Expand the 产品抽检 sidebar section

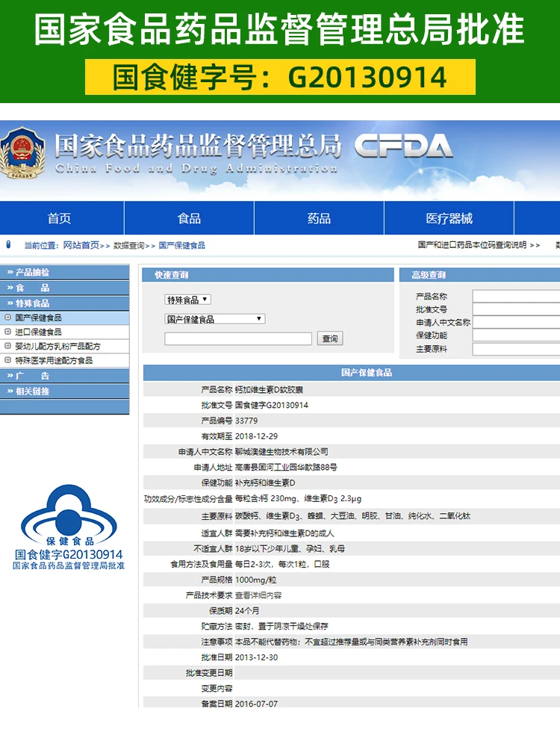click(x=64, y=273)
